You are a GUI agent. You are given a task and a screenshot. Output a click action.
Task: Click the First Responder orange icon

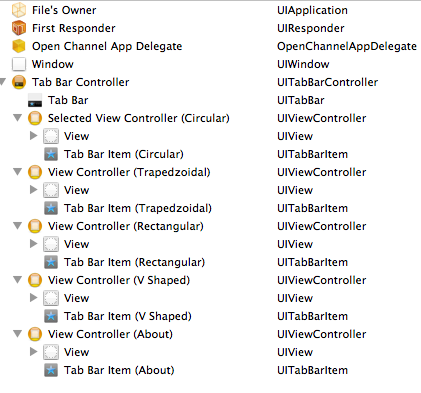19,28
